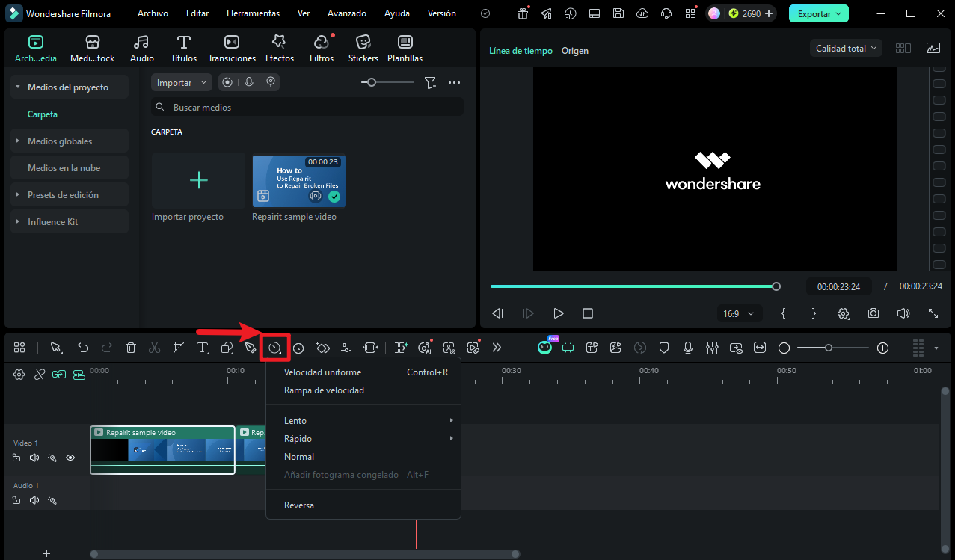Open the Stickers panel

(363, 49)
